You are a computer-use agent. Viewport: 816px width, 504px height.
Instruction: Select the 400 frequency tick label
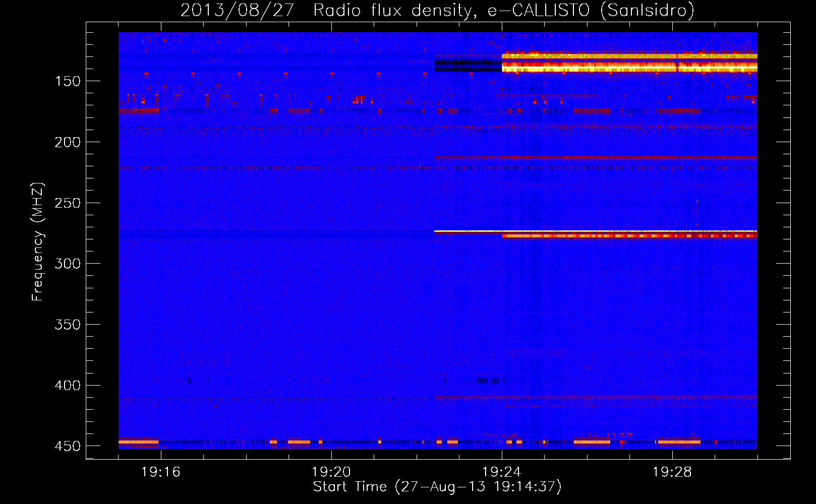[68, 386]
